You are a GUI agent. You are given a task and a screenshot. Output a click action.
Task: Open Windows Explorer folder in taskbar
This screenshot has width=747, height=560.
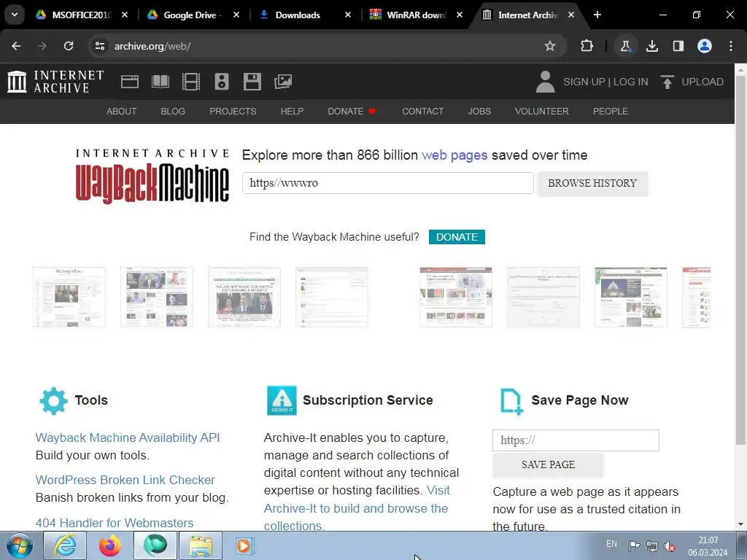[x=201, y=545]
